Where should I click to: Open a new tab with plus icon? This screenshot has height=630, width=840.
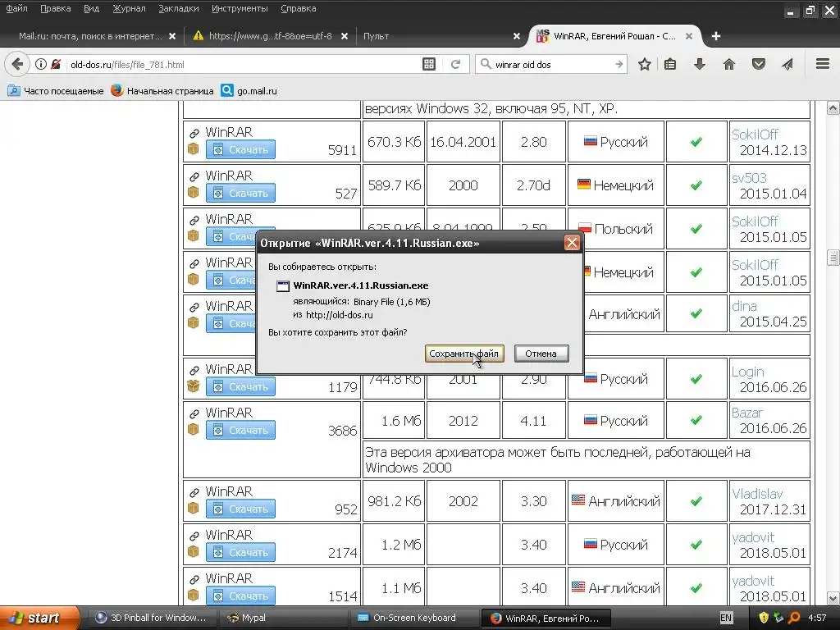pos(716,36)
